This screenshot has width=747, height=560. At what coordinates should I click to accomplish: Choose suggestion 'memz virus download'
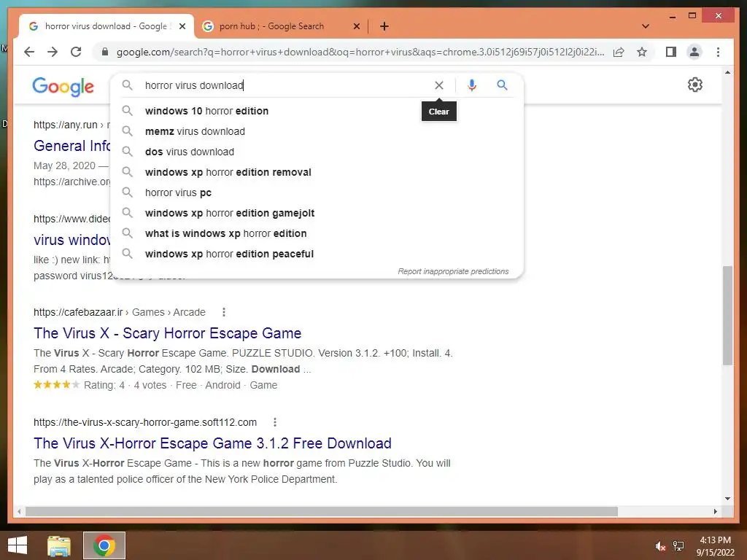pyautogui.click(x=195, y=131)
